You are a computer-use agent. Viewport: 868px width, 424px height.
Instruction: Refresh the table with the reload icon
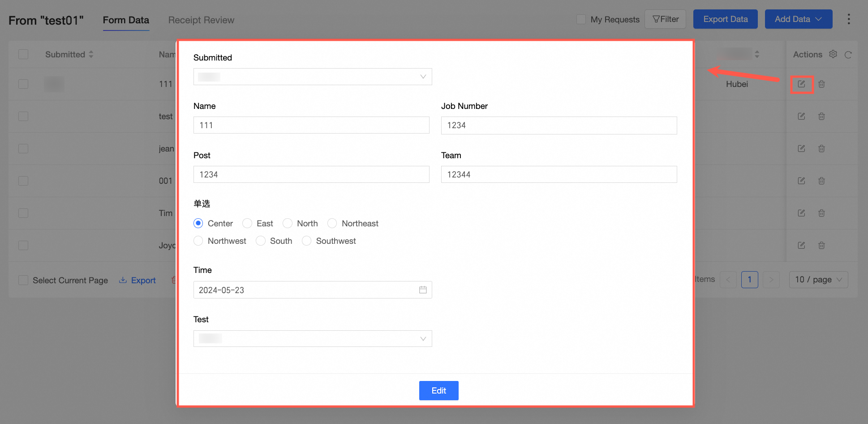tap(848, 55)
